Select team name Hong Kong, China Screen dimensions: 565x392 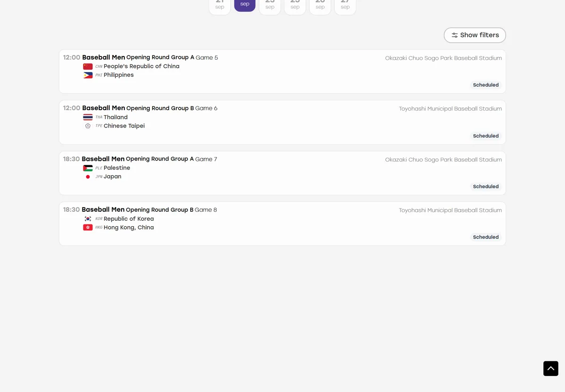coord(129,227)
